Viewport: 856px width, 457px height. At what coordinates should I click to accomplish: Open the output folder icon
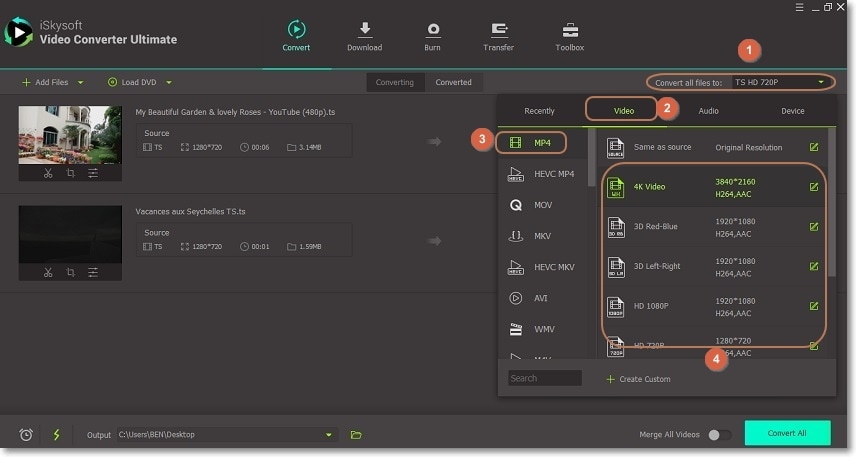[356, 435]
